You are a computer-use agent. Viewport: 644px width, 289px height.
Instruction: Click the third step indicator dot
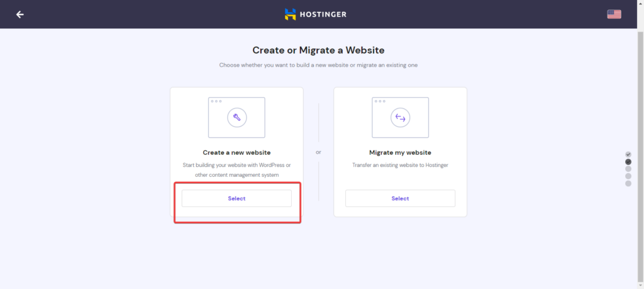click(x=628, y=169)
